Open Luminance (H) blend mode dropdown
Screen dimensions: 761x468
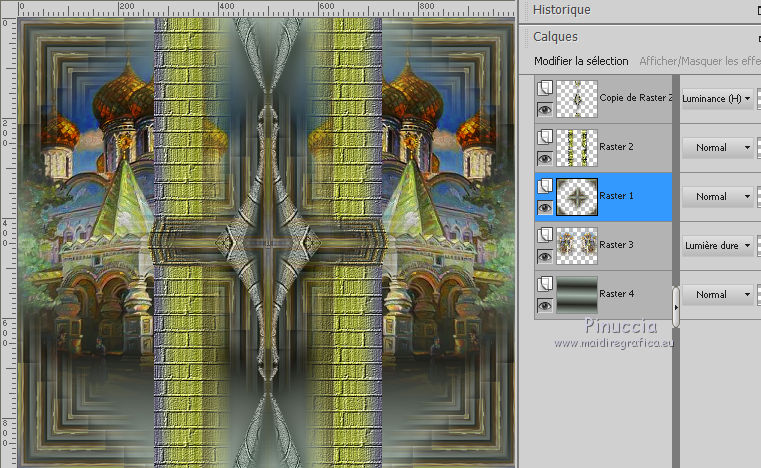click(x=717, y=99)
